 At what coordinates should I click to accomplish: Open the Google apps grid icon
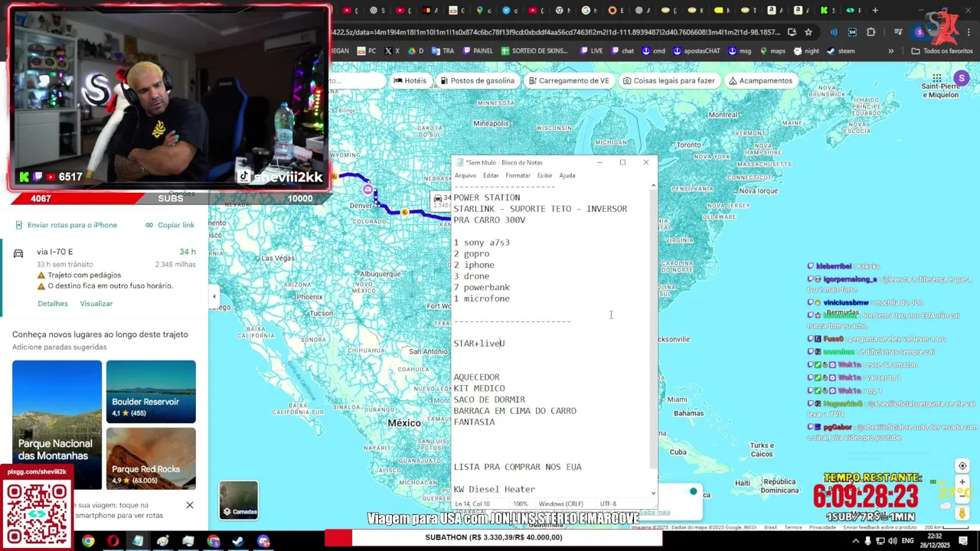pyautogui.click(x=936, y=78)
